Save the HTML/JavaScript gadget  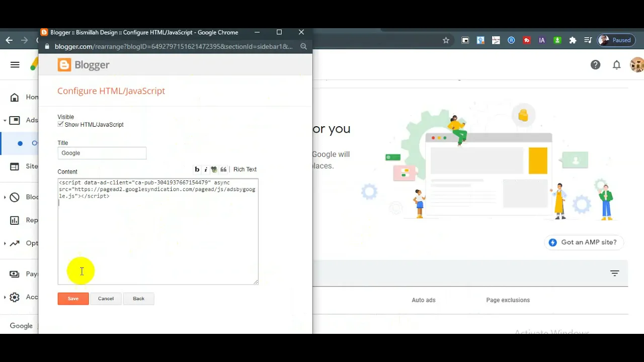73,299
